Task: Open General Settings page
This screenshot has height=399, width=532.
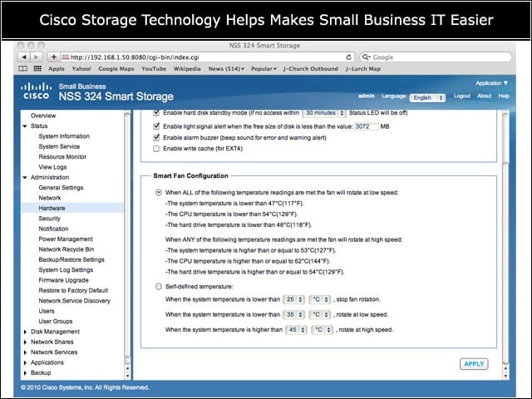Action: coord(61,188)
